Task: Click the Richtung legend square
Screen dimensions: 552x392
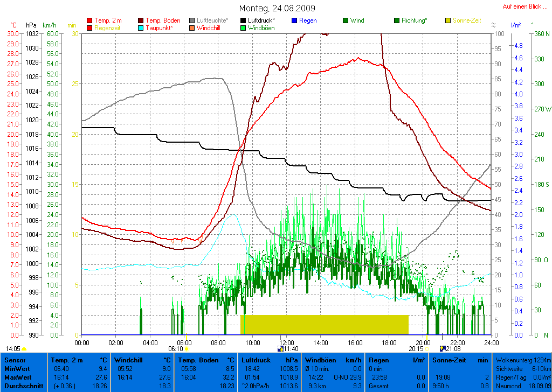Action: (397, 20)
